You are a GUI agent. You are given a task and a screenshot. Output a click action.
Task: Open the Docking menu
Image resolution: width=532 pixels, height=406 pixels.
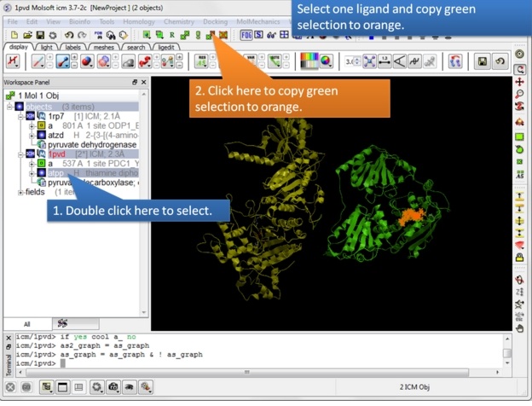pos(215,20)
